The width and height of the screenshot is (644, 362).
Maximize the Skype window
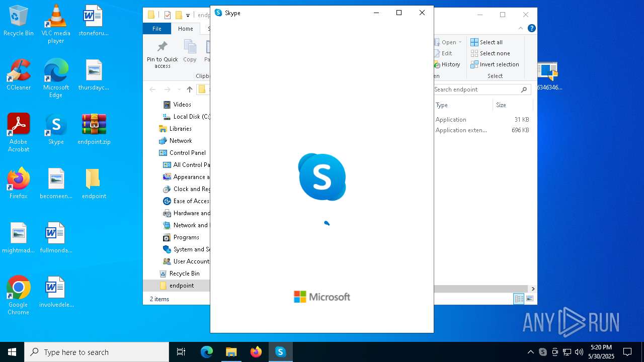click(399, 13)
